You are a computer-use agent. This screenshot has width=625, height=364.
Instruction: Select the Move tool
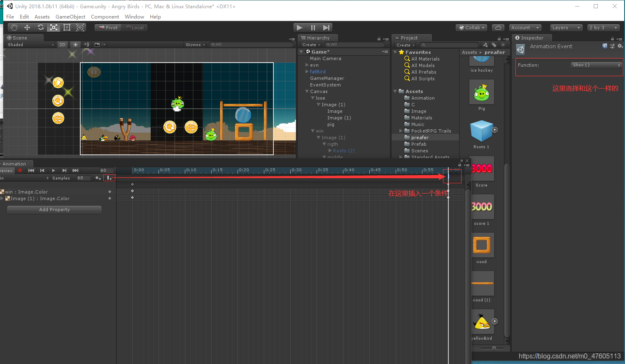27,28
